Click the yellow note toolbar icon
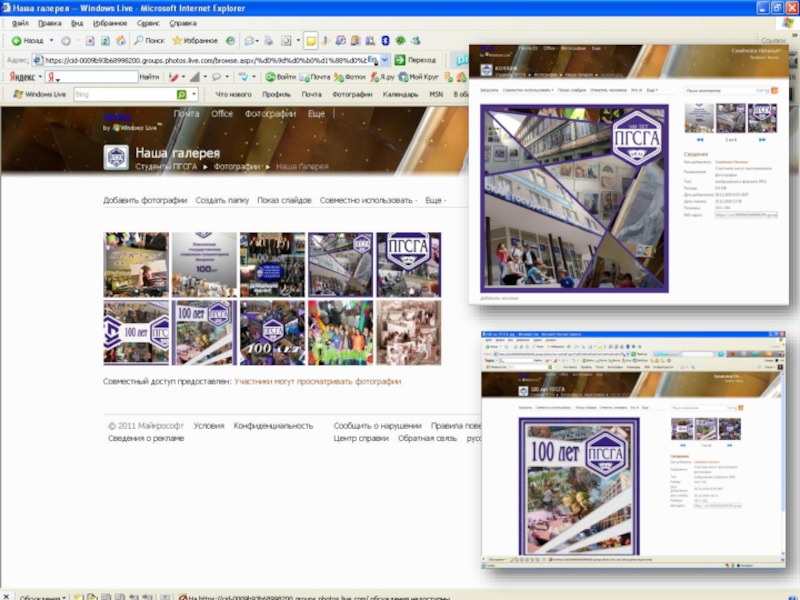 [311, 40]
